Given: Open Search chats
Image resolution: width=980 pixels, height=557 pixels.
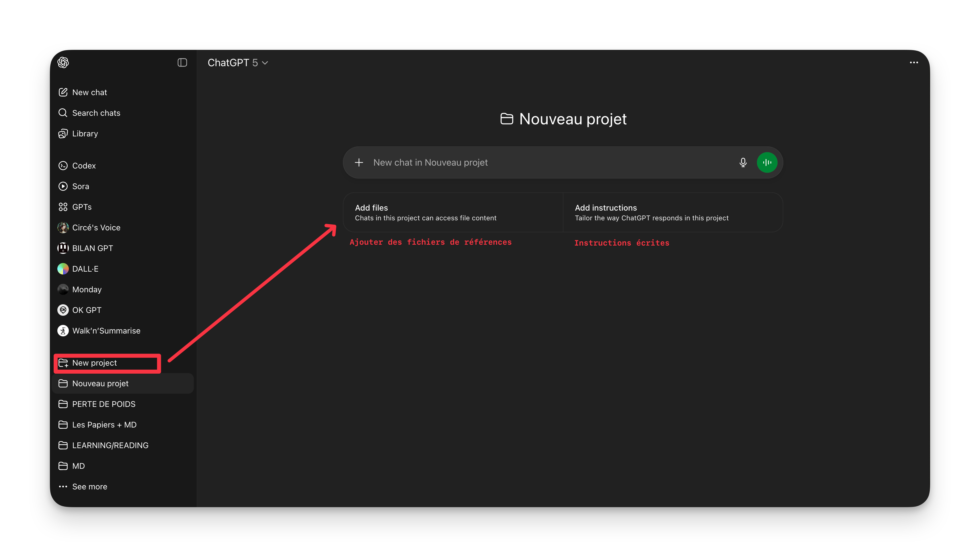Looking at the screenshot, I should click(x=96, y=113).
